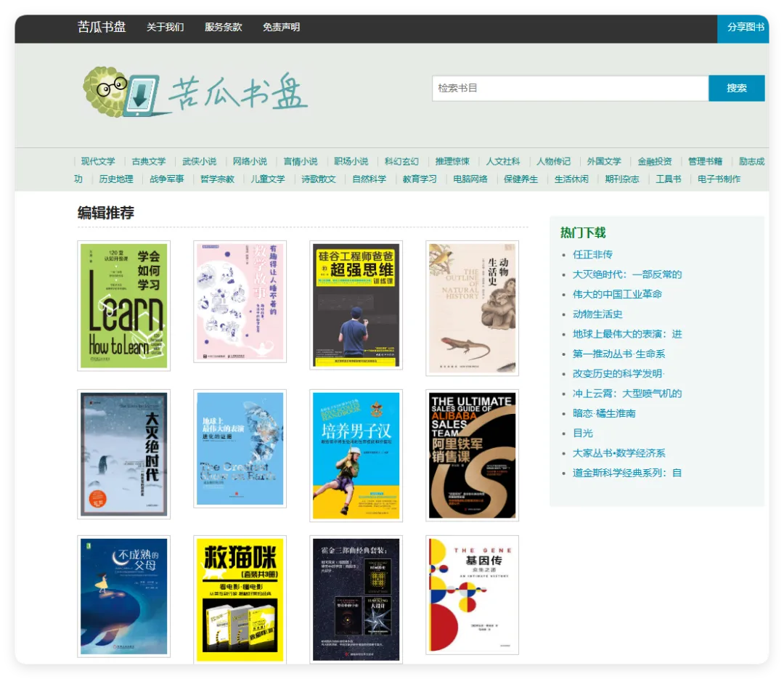Image resolution: width=784 pixels, height=679 pixels.
Task: Select the 科幻玄幻 category
Action: click(x=401, y=161)
